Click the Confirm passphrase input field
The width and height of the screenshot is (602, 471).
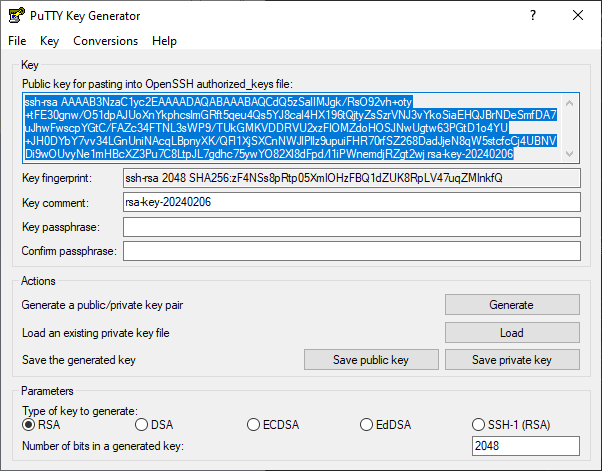(352, 251)
